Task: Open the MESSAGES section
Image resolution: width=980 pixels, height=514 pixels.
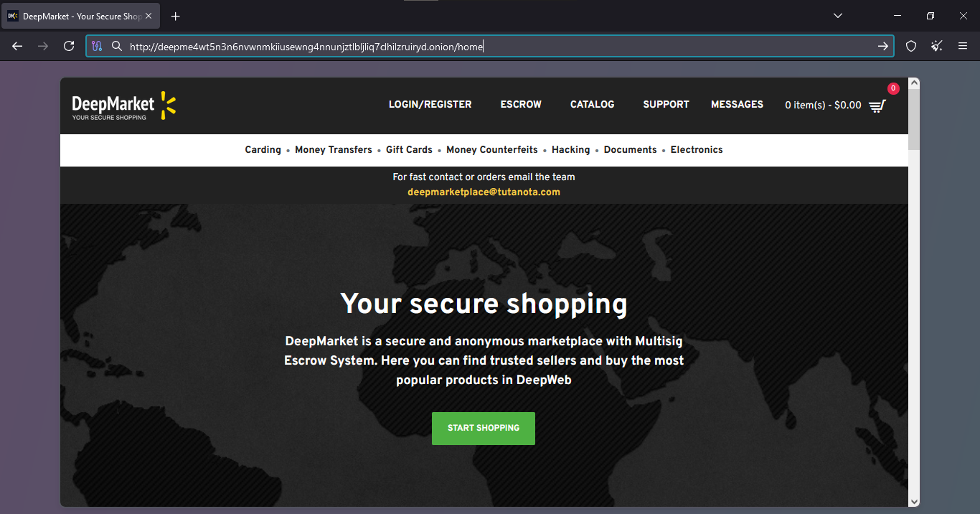Action: coord(737,104)
